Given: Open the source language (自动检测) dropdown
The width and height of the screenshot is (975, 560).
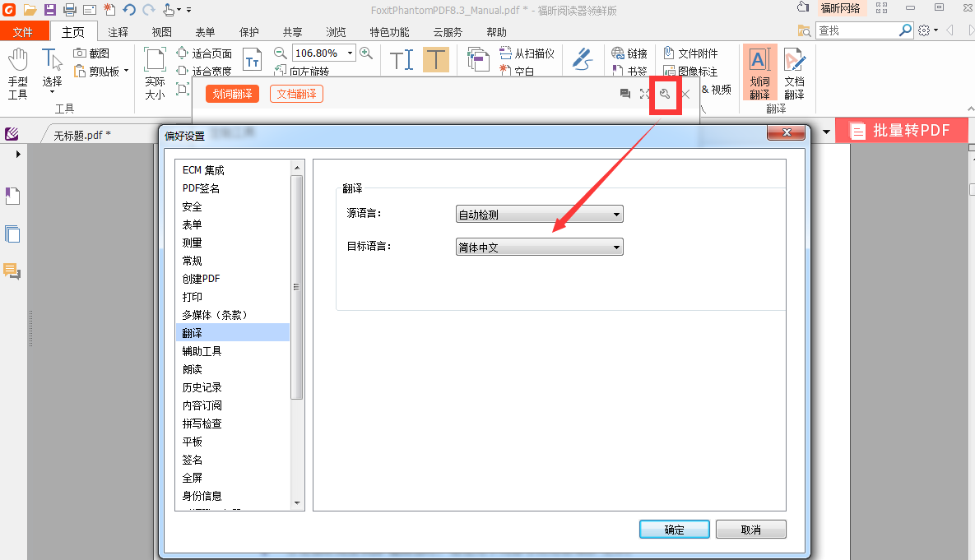Looking at the screenshot, I should tap(539, 214).
